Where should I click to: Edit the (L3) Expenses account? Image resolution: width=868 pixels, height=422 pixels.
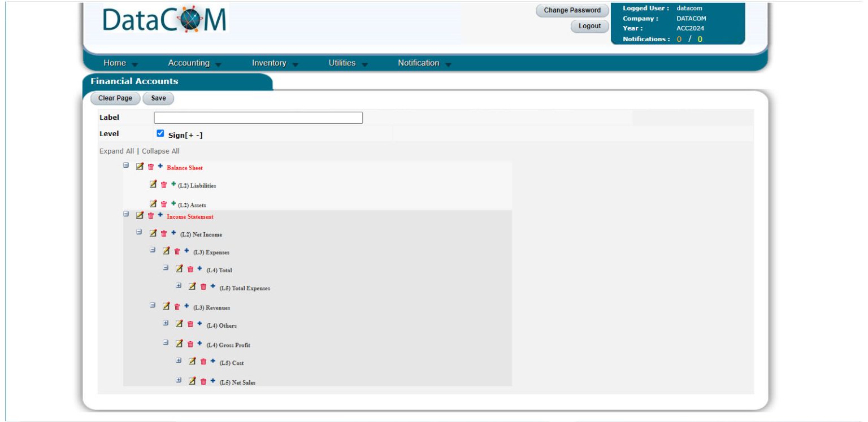tap(165, 251)
